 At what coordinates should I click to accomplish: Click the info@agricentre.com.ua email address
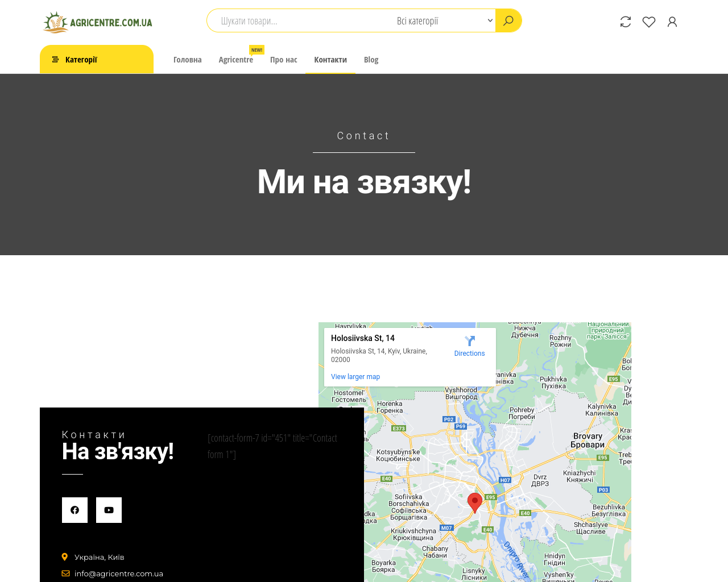pos(119,573)
